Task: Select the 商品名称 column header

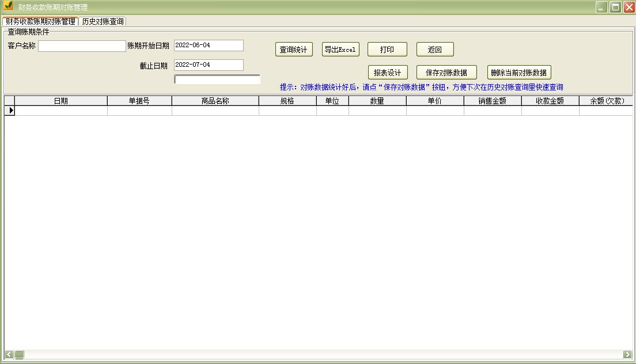Action: (x=215, y=101)
